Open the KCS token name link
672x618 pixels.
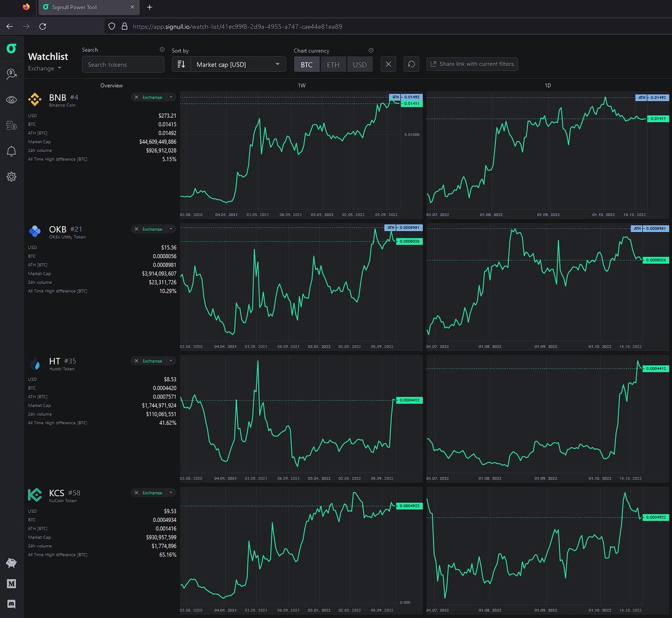(57, 493)
